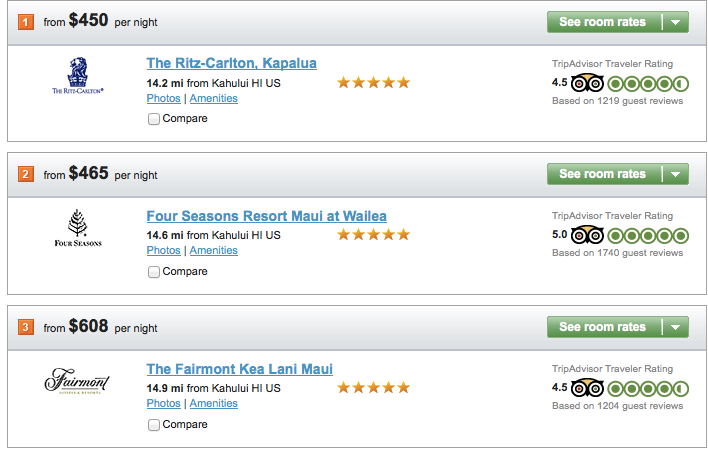Click TripAdvisor owl icon for Ritz-Carlton
This screenshot has width=708, height=455.
(x=588, y=83)
